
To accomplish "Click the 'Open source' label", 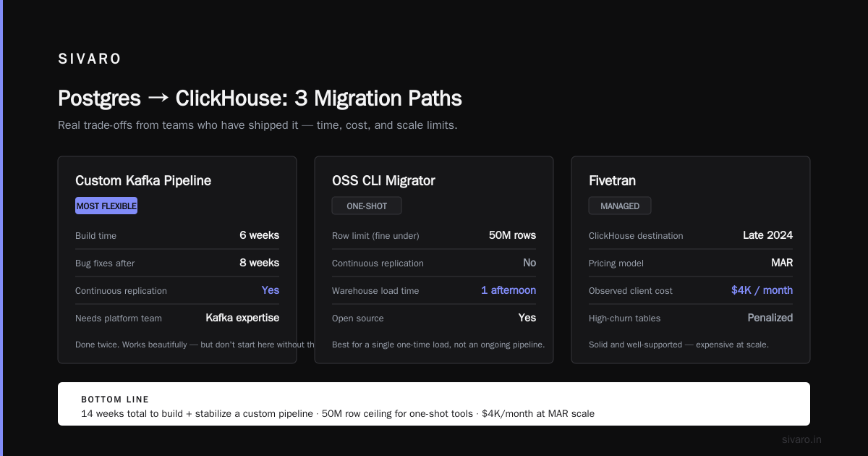I will coord(358,318).
